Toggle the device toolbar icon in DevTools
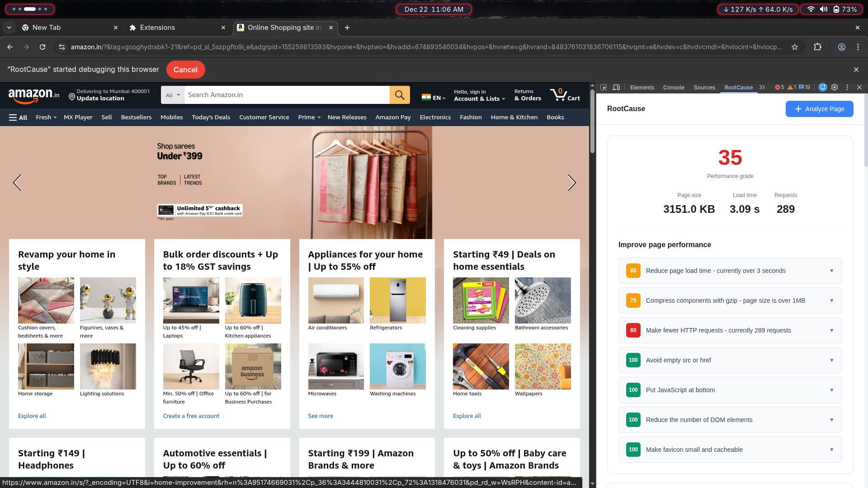 click(x=616, y=87)
